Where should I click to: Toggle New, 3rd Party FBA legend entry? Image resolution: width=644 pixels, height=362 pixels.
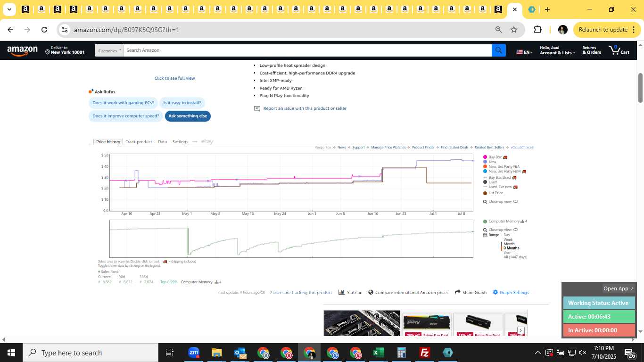click(x=501, y=166)
